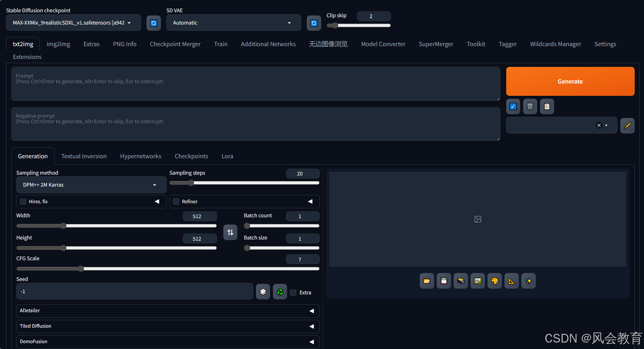This screenshot has height=349, width=644.
Task: Click into the Negative prompt text box
Action: tap(255, 124)
